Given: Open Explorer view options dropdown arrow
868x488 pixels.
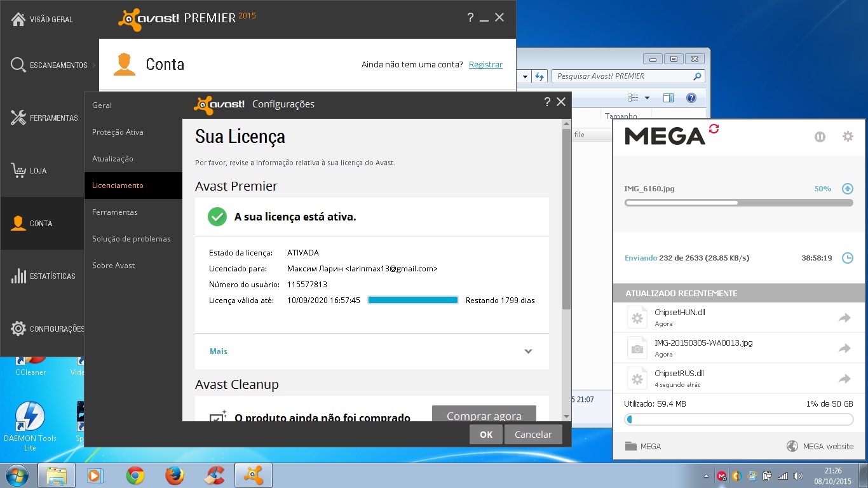Looking at the screenshot, I should pos(647,98).
